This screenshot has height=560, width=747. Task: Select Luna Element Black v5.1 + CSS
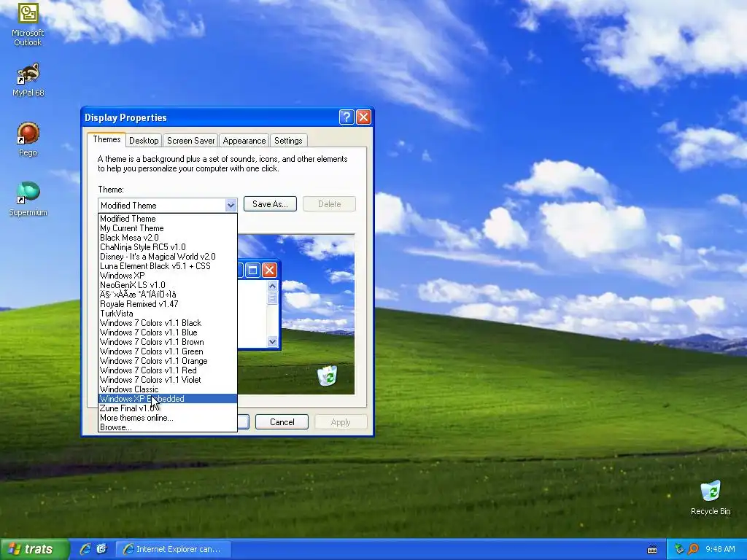click(167, 266)
